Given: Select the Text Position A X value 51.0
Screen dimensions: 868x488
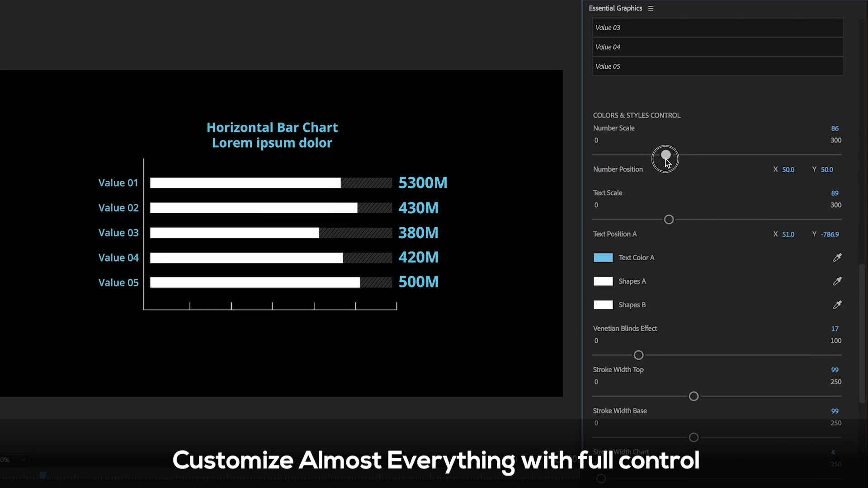Looking at the screenshot, I should coord(788,234).
